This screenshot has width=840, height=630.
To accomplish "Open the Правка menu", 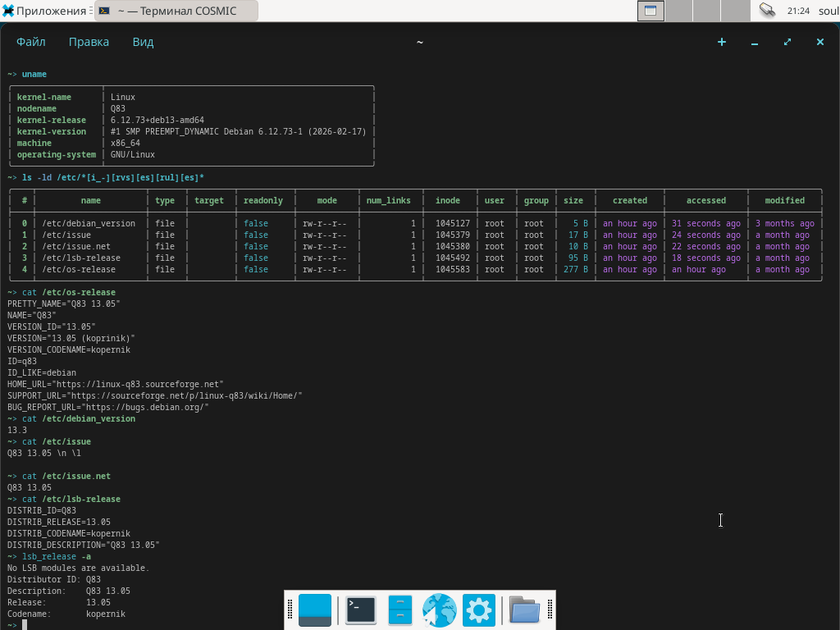I will click(89, 42).
